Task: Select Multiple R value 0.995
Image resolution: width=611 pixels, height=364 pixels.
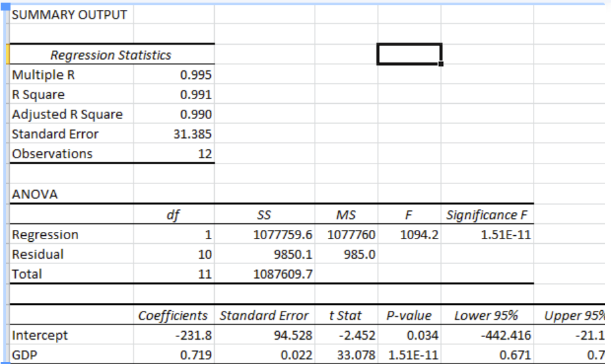Action: [x=174, y=75]
